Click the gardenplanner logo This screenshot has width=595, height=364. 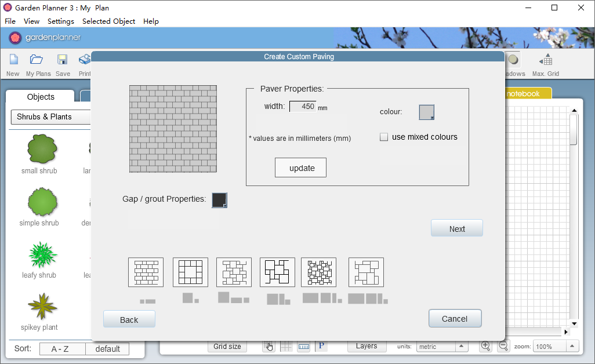click(45, 38)
